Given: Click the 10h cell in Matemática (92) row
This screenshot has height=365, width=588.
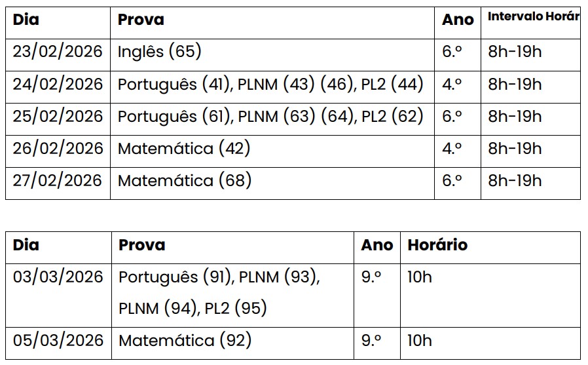Looking at the screenshot, I should pyautogui.click(x=420, y=341).
